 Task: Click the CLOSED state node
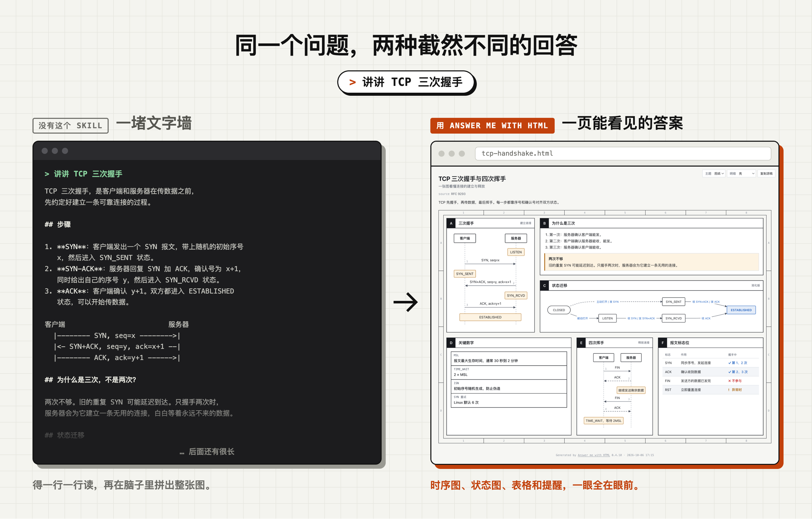559,310
